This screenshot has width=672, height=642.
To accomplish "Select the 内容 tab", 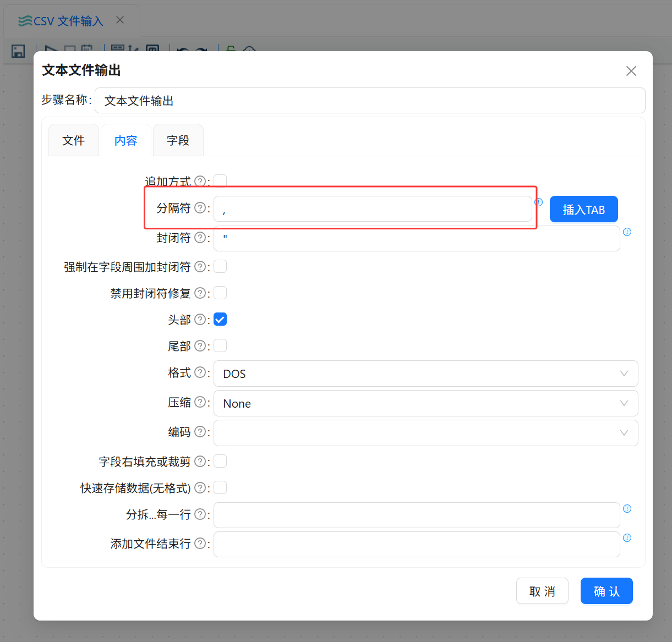I will 126,140.
